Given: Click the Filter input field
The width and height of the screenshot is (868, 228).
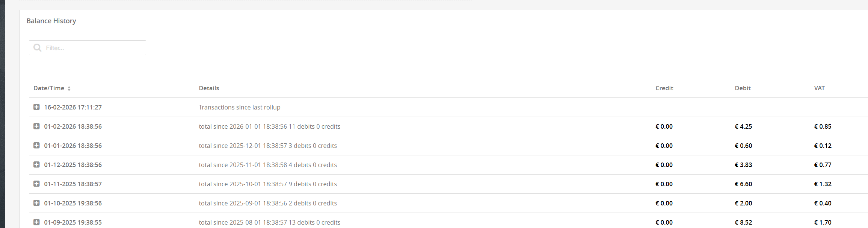Looking at the screenshot, I should [x=94, y=48].
